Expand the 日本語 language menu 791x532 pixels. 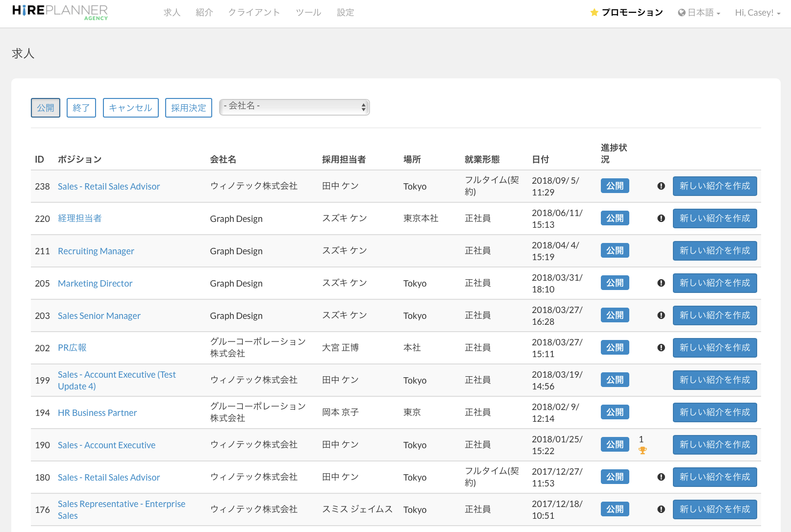coord(699,13)
